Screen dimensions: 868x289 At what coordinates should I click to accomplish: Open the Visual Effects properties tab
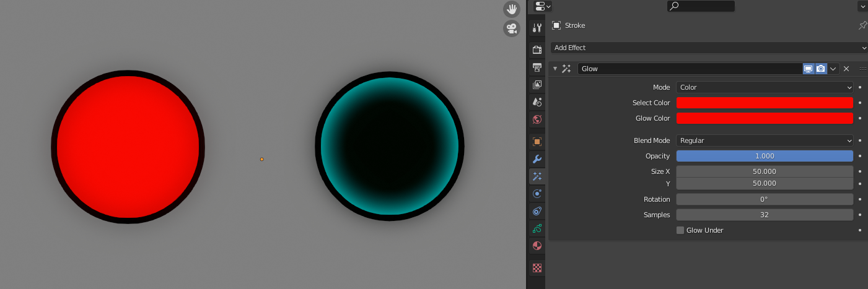[537, 176]
